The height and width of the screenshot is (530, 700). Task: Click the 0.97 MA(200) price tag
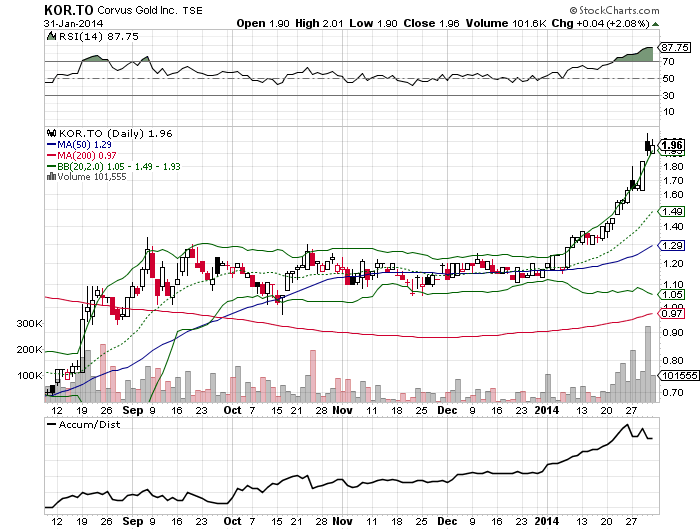tap(672, 313)
